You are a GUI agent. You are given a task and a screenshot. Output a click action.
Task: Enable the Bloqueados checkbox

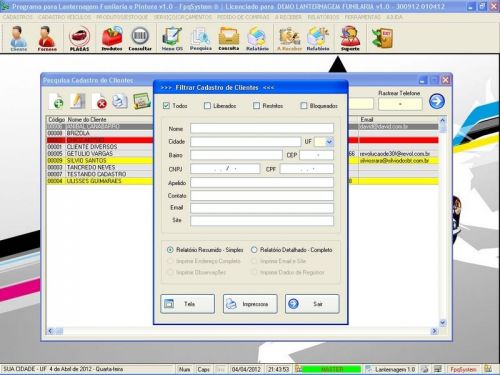(303, 106)
